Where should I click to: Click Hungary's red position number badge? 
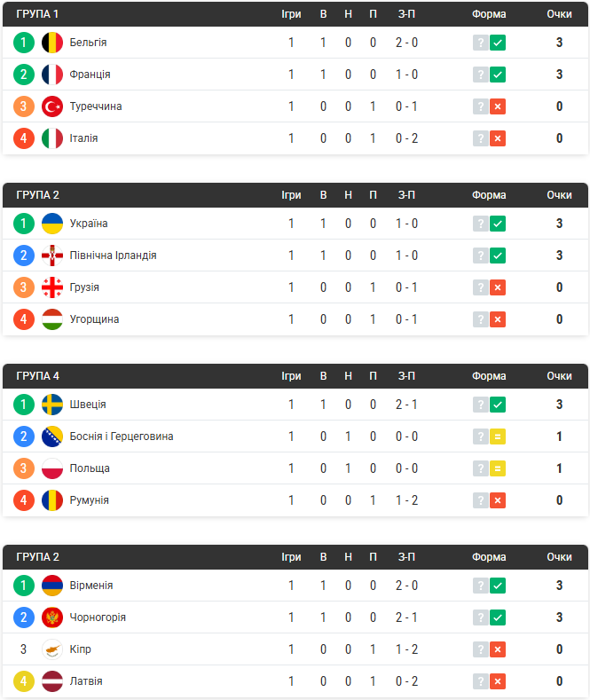point(24,319)
